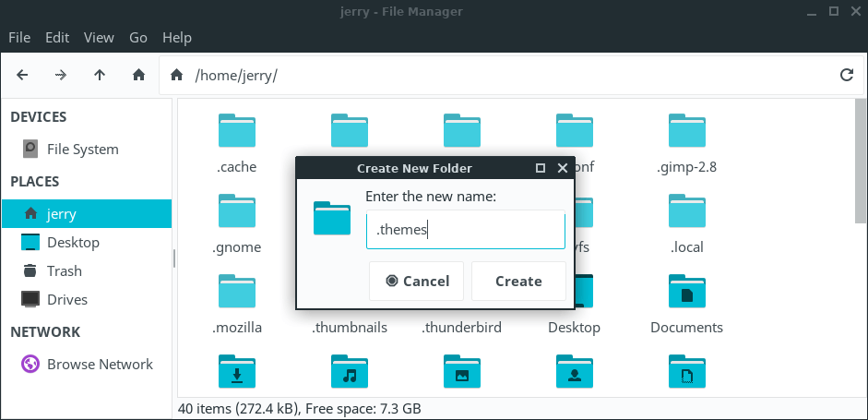Open the .local folder
Image resolution: width=868 pixels, height=420 pixels.
pos(686,212)
